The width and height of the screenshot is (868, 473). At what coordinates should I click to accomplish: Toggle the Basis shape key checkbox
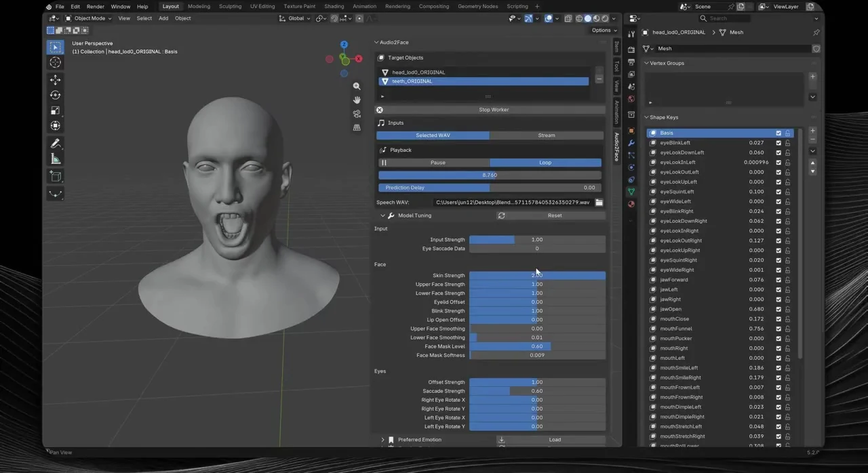tap(778, 133)
